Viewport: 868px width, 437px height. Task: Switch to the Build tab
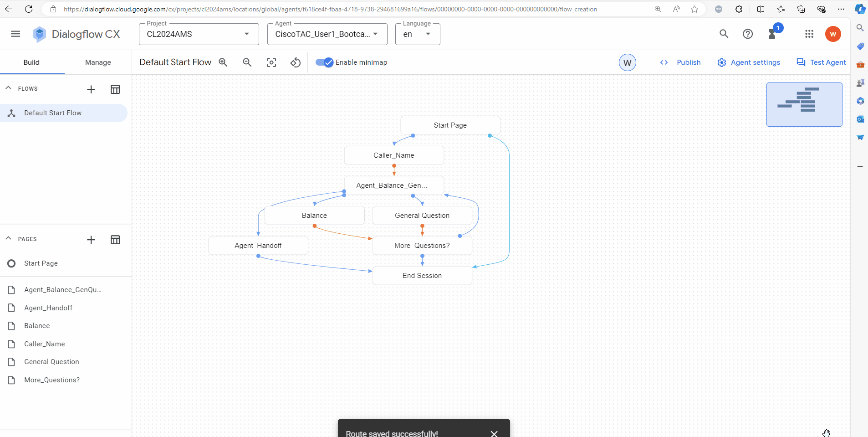31,62
